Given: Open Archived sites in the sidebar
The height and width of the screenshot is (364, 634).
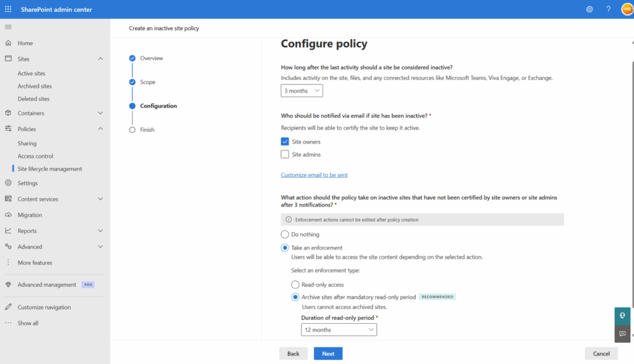Looking at the screenshot, I should (x=35, y=86).
